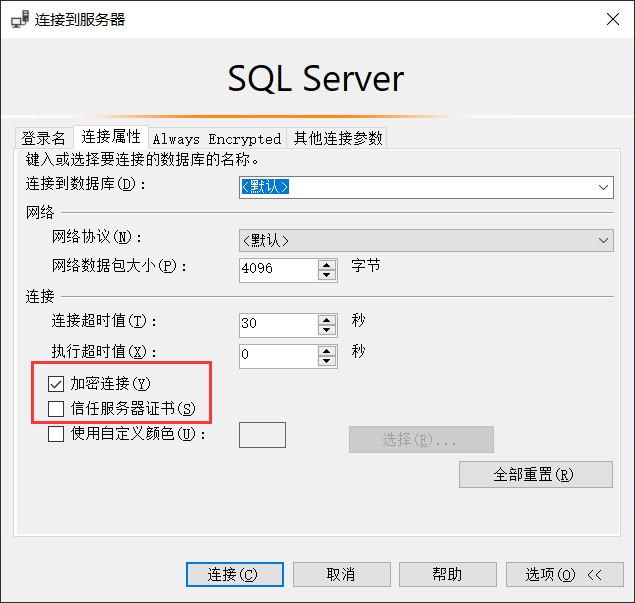Increase network packet size with up arrow
This screenshot has height=603, width=635.
point(326,264)
